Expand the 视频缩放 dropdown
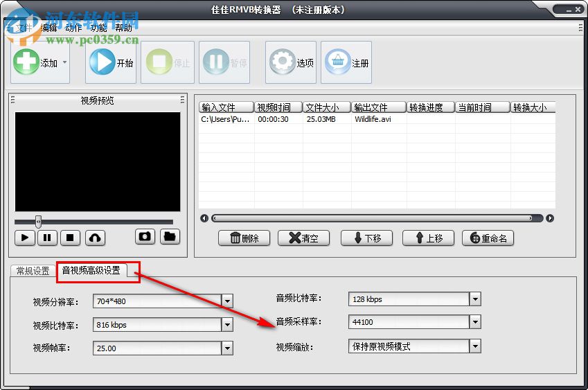This screenshot has width=588, height=390. 475,346
